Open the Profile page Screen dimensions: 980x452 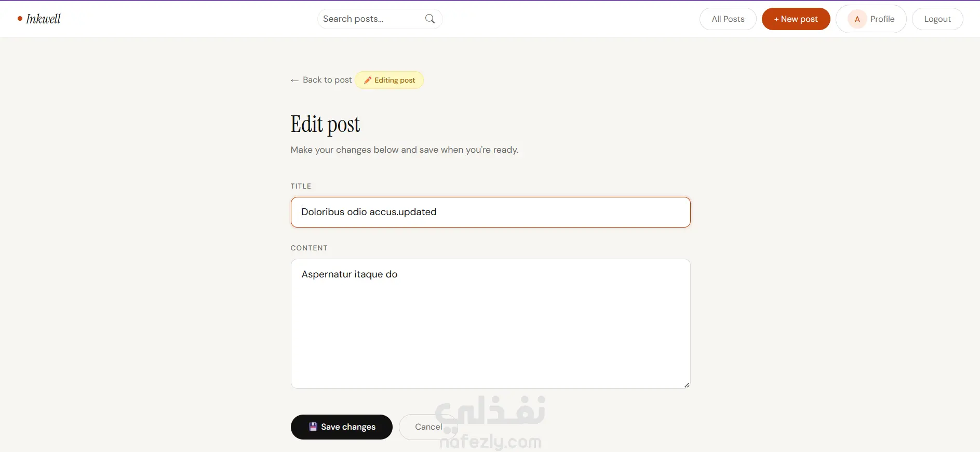click(x=871, y=19)
